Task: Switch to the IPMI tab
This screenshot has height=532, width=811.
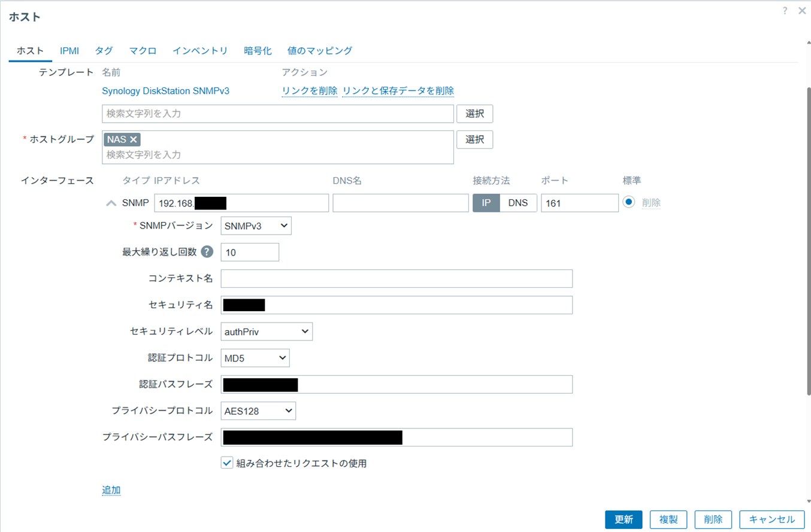Action: [x=69, y=51]
